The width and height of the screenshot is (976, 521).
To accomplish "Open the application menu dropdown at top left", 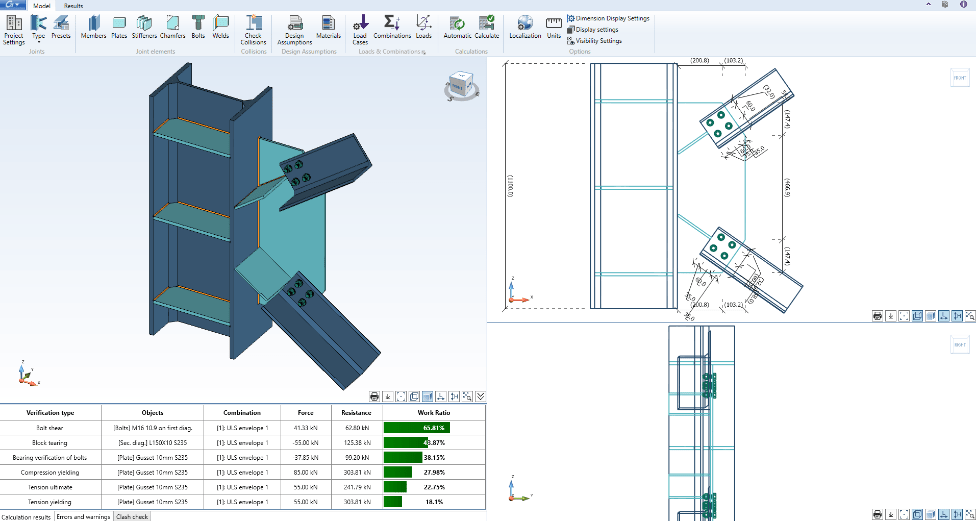I will [x=13, y=5].
